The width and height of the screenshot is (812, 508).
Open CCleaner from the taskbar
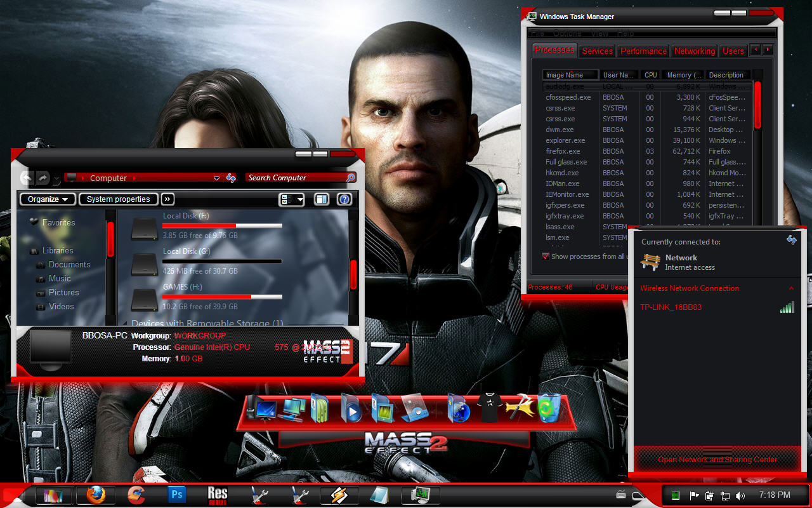click(x=136, y=495)
